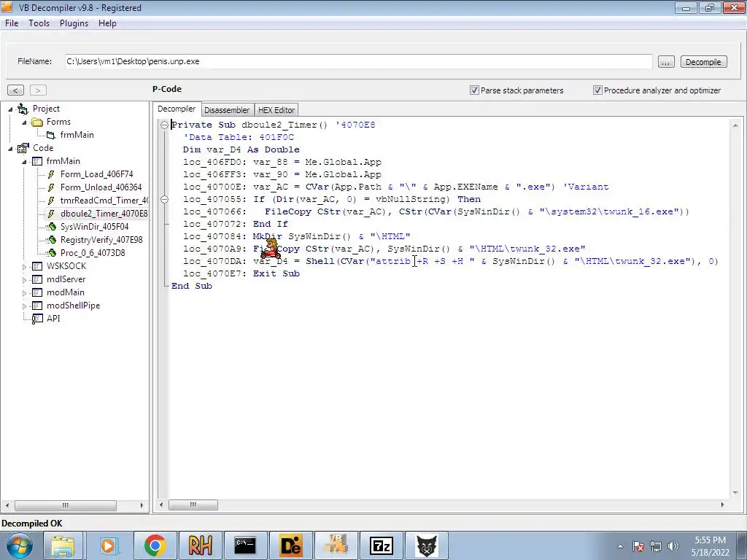Click the modShellPipe module icon
Viewport: 747px width, 560px height.
point(36,306)
